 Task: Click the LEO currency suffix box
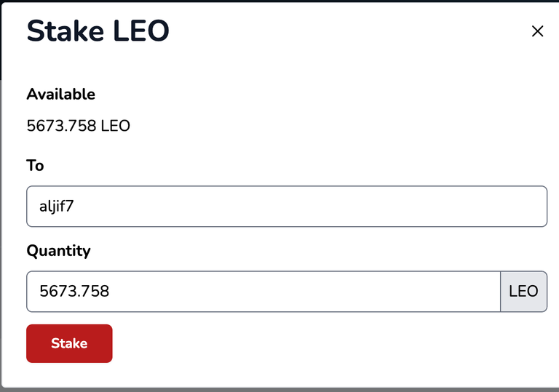click(524, 292)
